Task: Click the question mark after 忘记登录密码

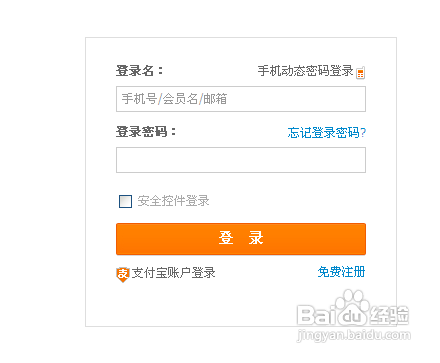Action: (363, 133)
